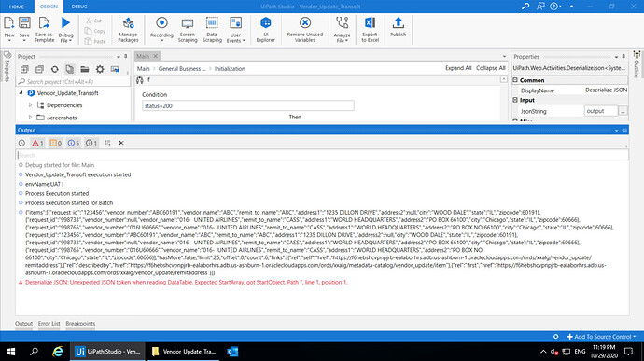Image resolution: width=644 pixels, height=361 pixels.
Task: Open Project panel options dropdown arrow
Action: pyautogui.click(x=119, y=57)
